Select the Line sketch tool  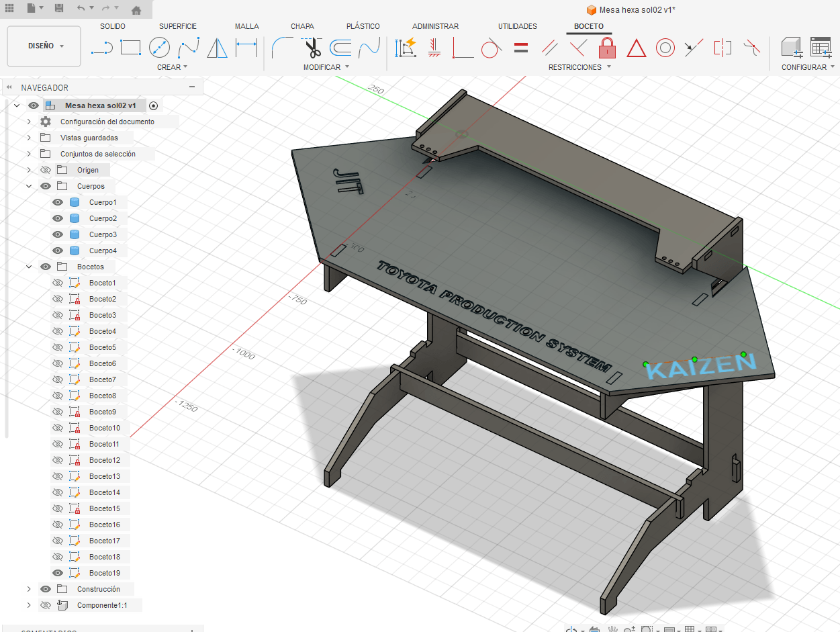pyautogui.click(x=101, y=48)
